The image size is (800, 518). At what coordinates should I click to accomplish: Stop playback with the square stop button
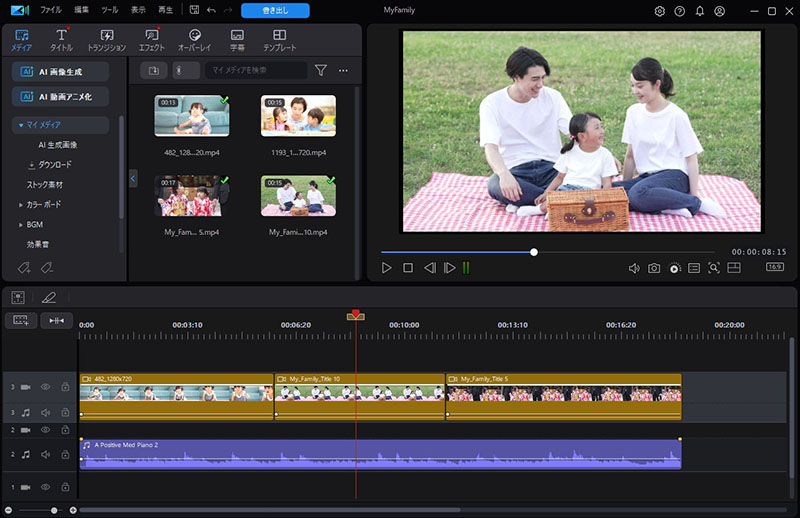click(x=408, y=268)
